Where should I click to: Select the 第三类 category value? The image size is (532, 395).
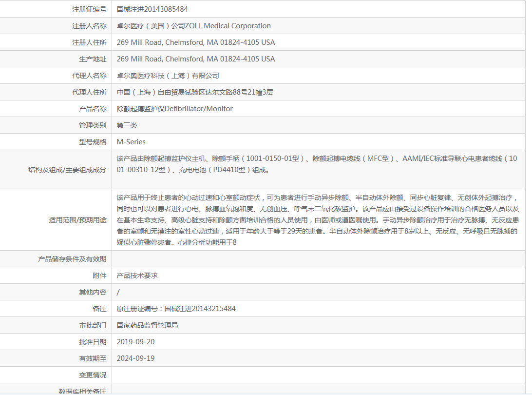tap(127, 126)
